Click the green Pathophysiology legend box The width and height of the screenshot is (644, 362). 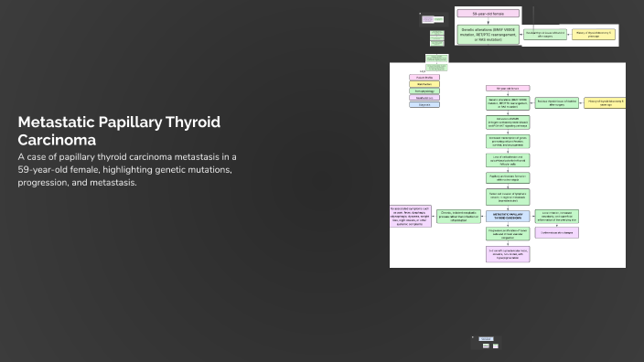tap(424, 91)
